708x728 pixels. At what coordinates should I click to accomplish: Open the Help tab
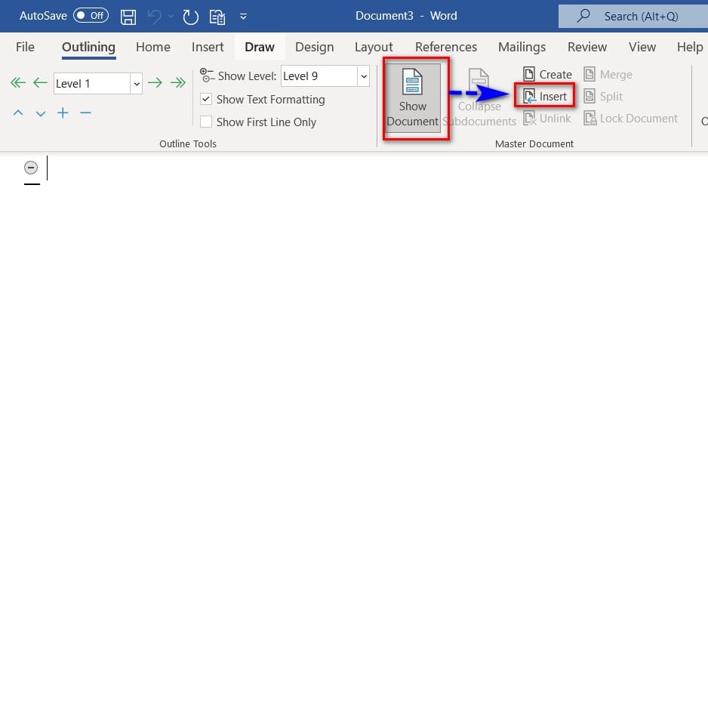pyautogui.click(x=690, y=47)
